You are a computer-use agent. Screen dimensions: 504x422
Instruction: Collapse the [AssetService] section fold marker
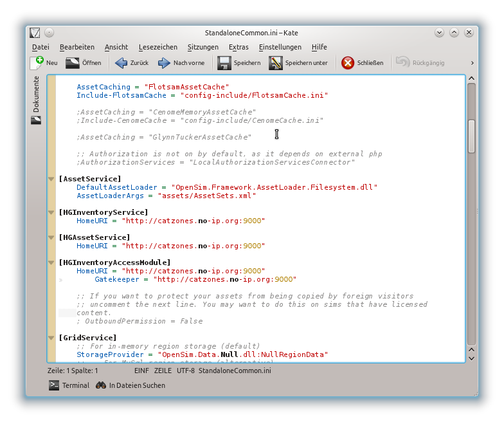point(51,179)
